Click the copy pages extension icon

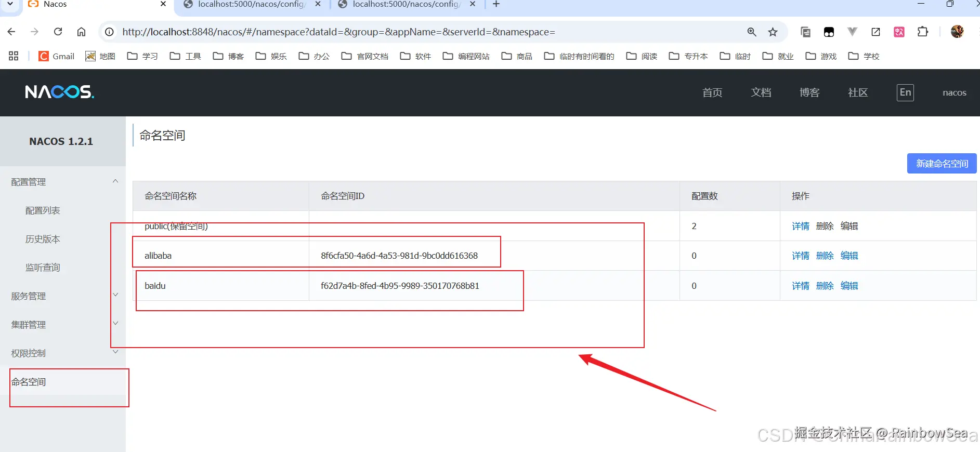[805, 32]
